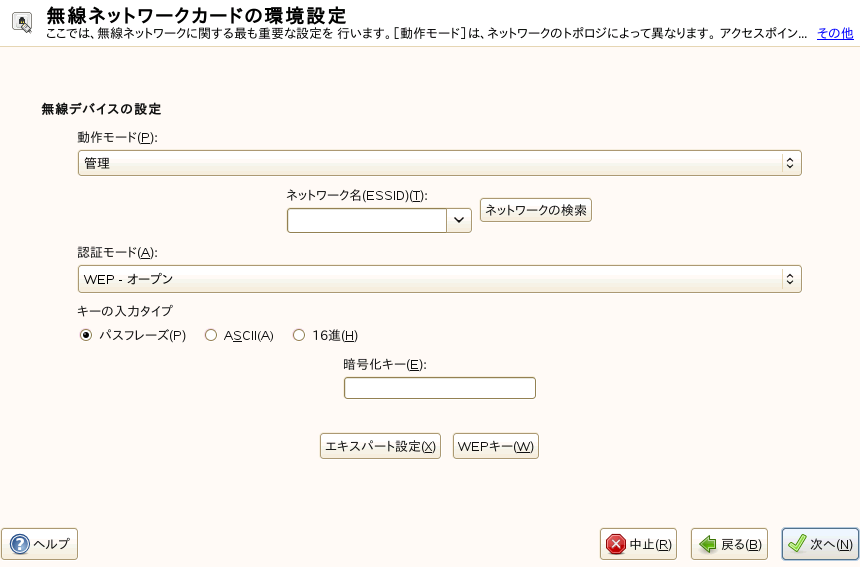
Task: Expand the 認証モード dropdown
Action: [439, 279]
